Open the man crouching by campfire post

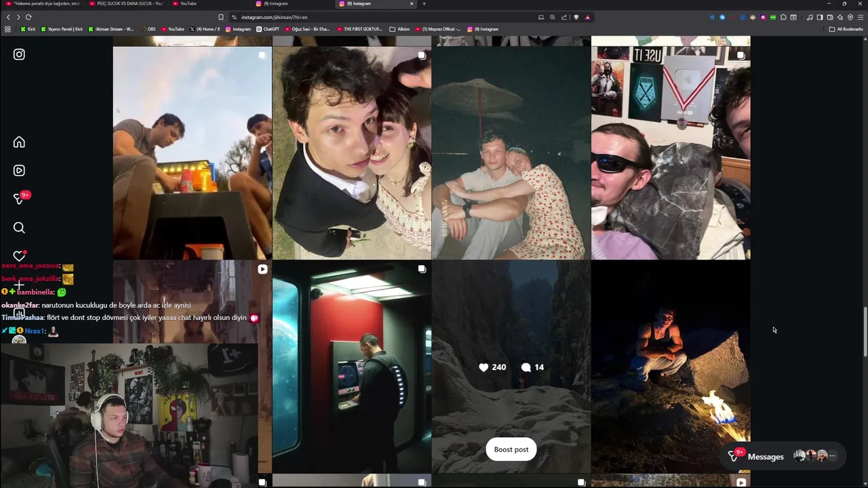pyautogui.click(x=671, y=367)
